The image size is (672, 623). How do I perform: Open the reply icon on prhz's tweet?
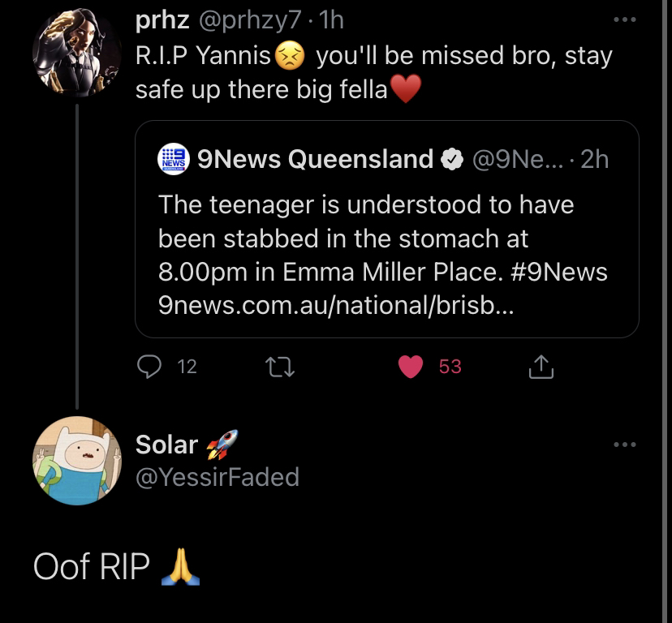pos(151,367)
